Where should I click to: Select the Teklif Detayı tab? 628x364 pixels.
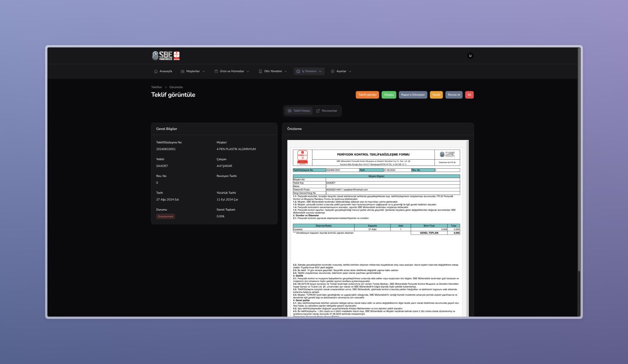[x=299, y=111]
